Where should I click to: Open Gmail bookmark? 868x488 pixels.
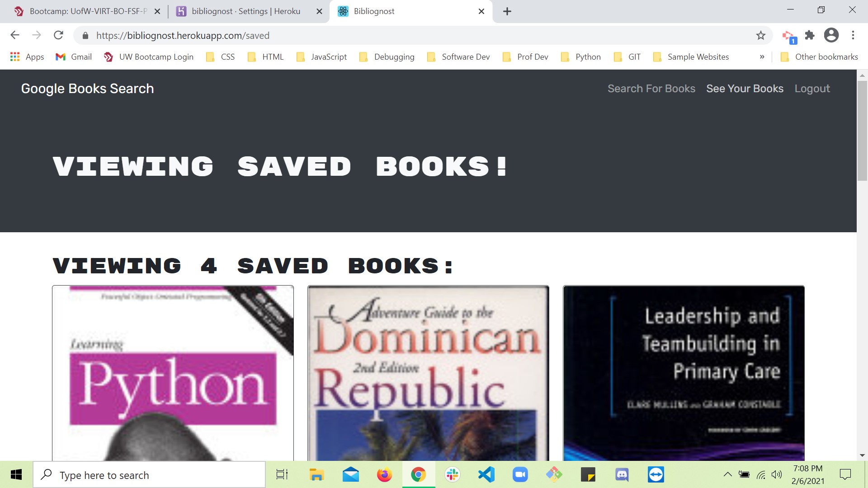pyautogui.click(x=74, y=57)
